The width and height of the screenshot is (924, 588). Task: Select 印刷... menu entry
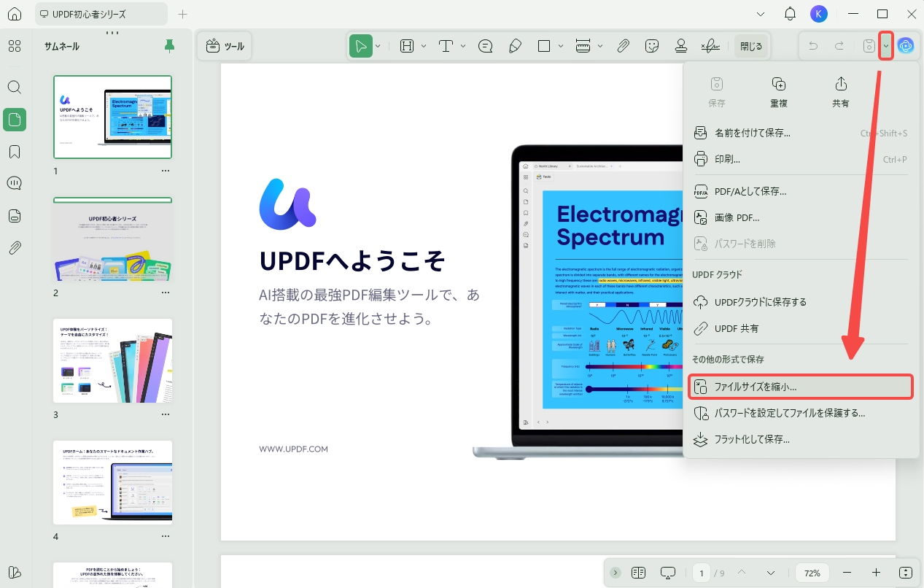coord(801,159)
